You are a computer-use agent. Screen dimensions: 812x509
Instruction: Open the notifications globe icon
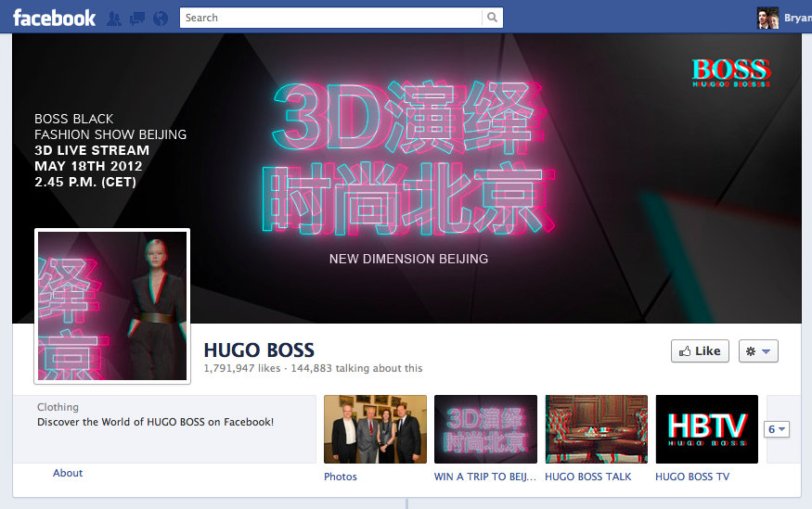[160, 18]
